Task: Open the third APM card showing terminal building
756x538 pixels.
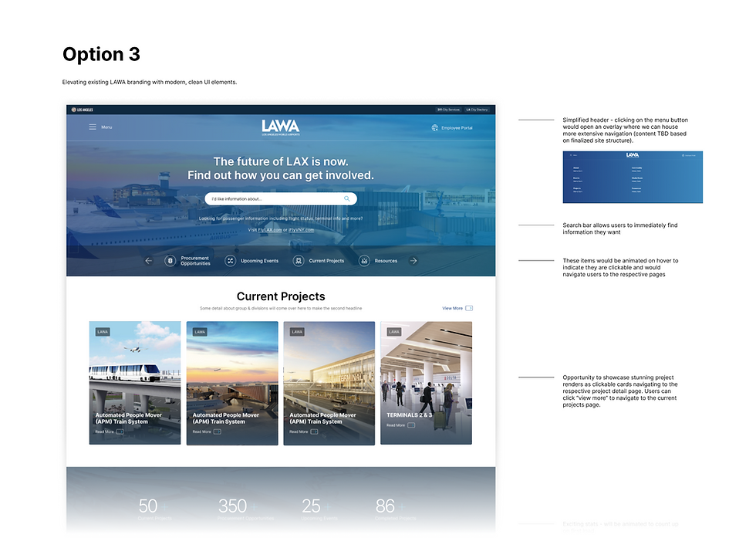Action: [329, 383]
